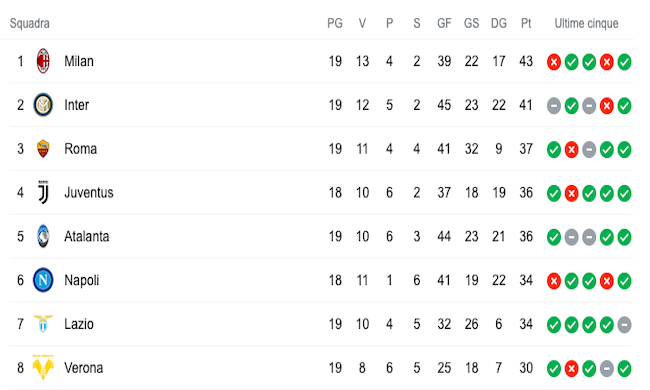Select the Ultime cinque column header
Viewport: 650px width, 390px height.
pos(587,23)
